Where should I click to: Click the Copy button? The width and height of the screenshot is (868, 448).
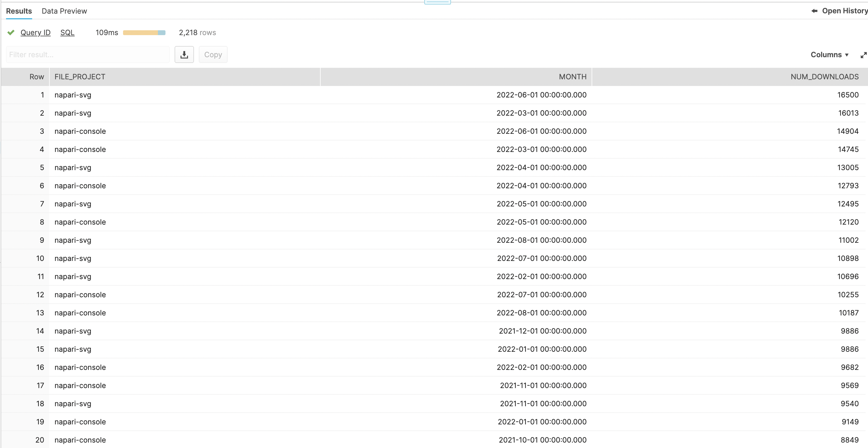213,54
